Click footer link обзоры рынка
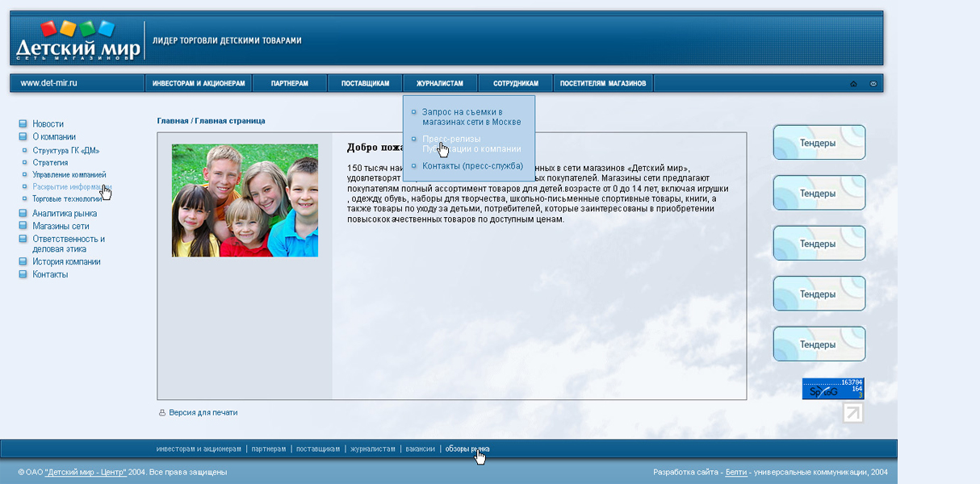The height and width of the screenshot is (484, 980). [x=467, y=449]
